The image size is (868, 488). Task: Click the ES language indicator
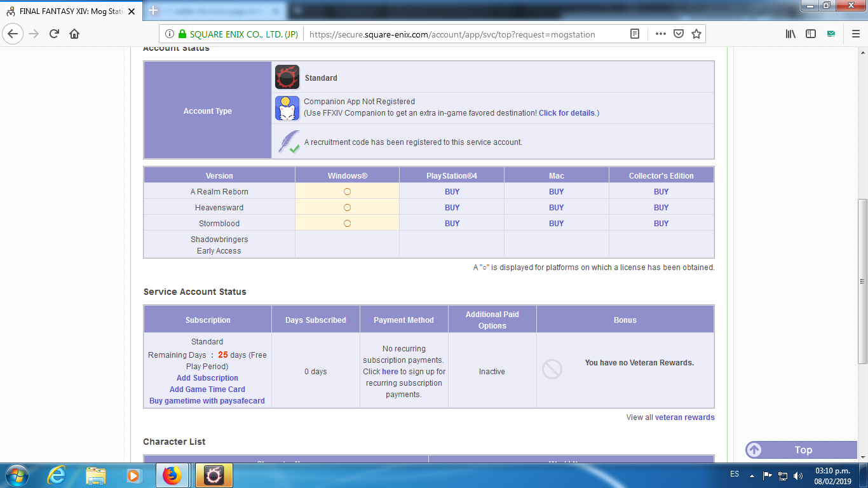[x=735, y=475]
